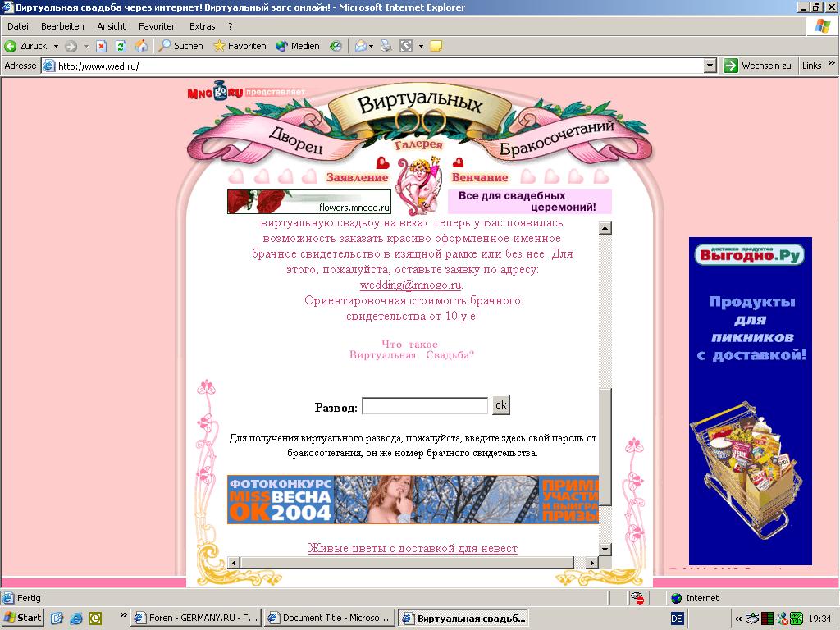Switch to Document Title taskbar window
Image resolution: width=840 pixels, height=630 pixels.
pos(329,618)
